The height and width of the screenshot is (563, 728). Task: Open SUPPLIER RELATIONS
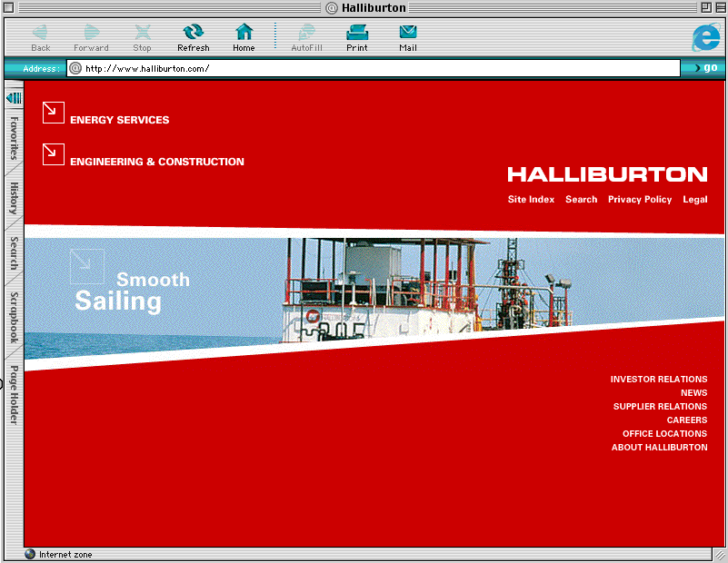[660, 407]
